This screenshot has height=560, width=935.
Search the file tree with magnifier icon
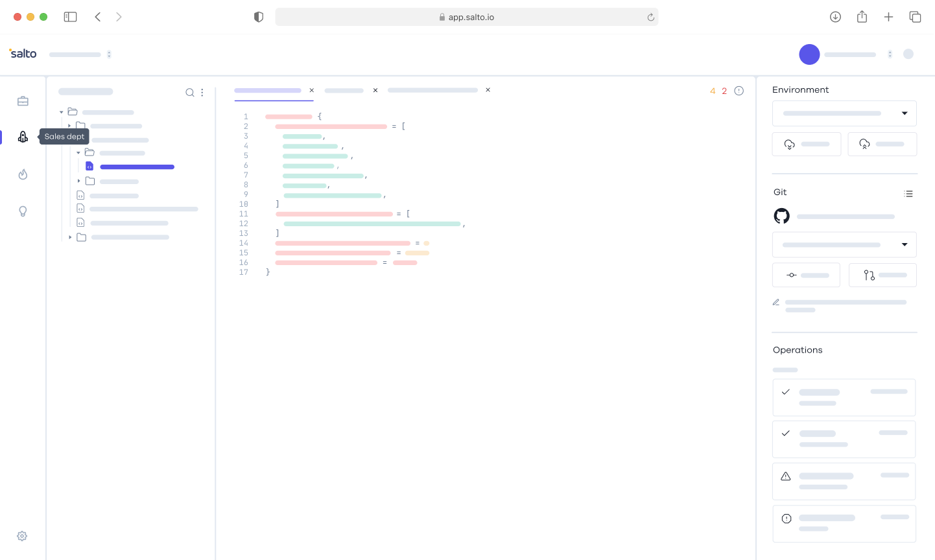(190, 93)
